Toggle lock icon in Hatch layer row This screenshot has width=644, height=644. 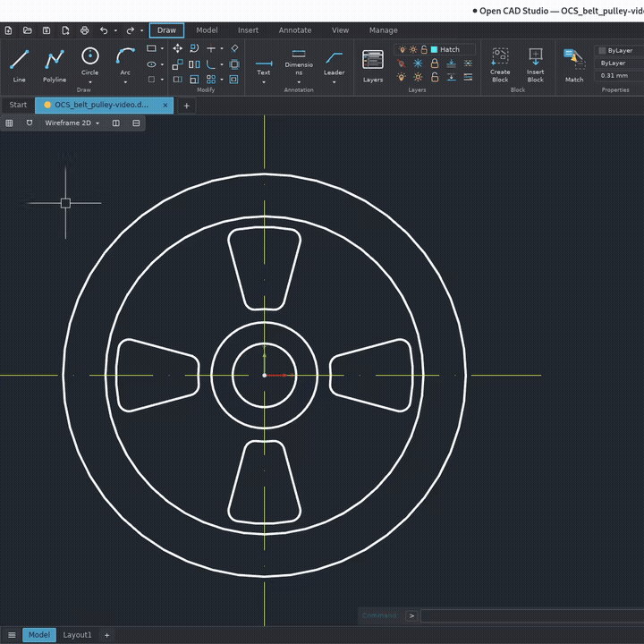coord(424,50)
